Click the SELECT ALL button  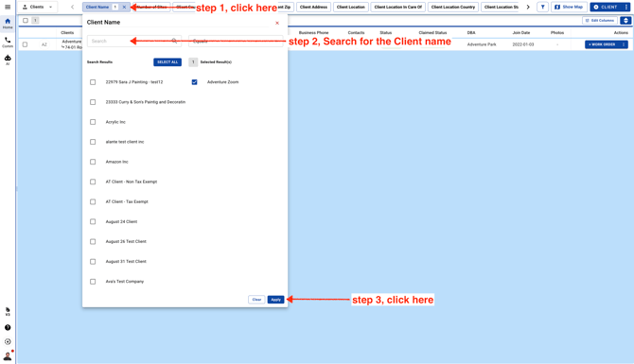[167, 61]
